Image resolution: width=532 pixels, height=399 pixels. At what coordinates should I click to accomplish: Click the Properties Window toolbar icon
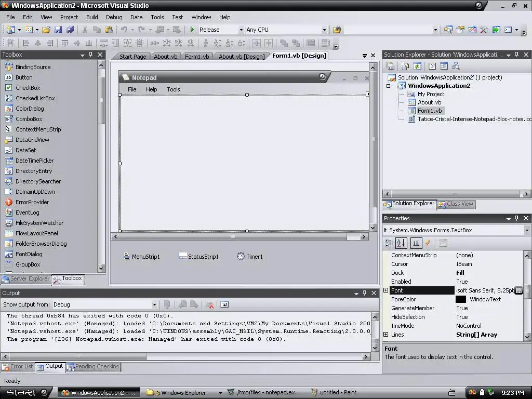click(460, 30)
